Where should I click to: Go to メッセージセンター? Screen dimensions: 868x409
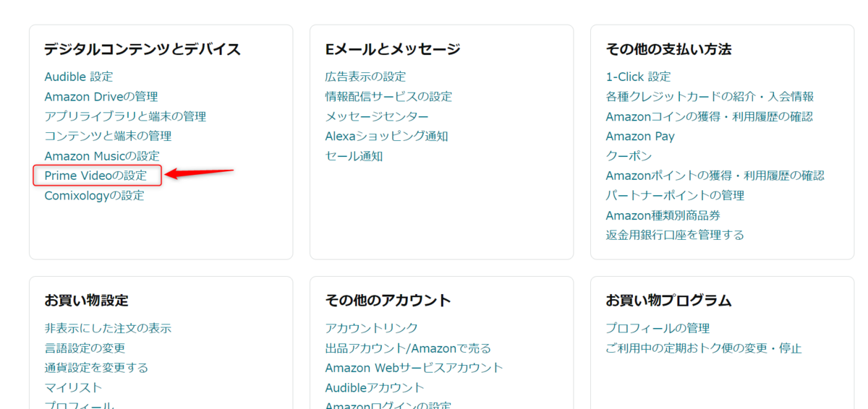(x=377, y=116)
